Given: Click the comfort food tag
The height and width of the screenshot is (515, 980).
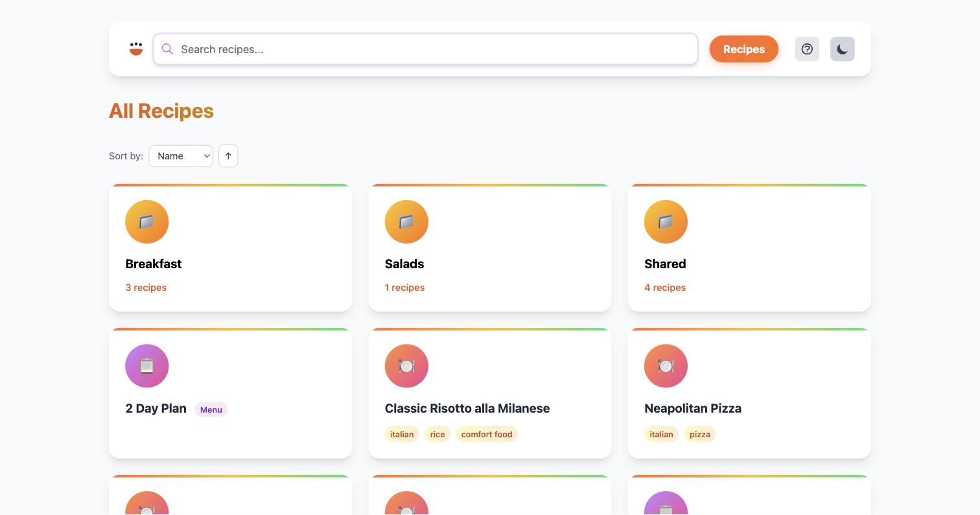Looking at the screenshot, I should [x=487, y=434].
